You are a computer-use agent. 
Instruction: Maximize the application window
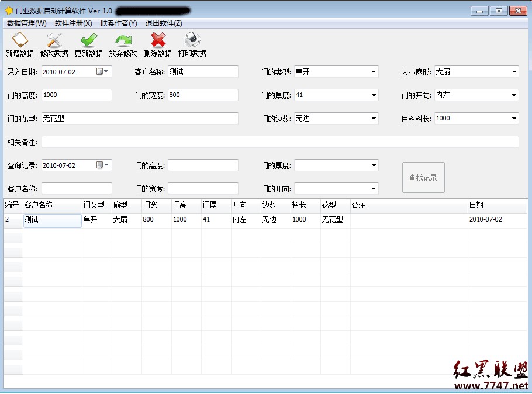[499, 11]
